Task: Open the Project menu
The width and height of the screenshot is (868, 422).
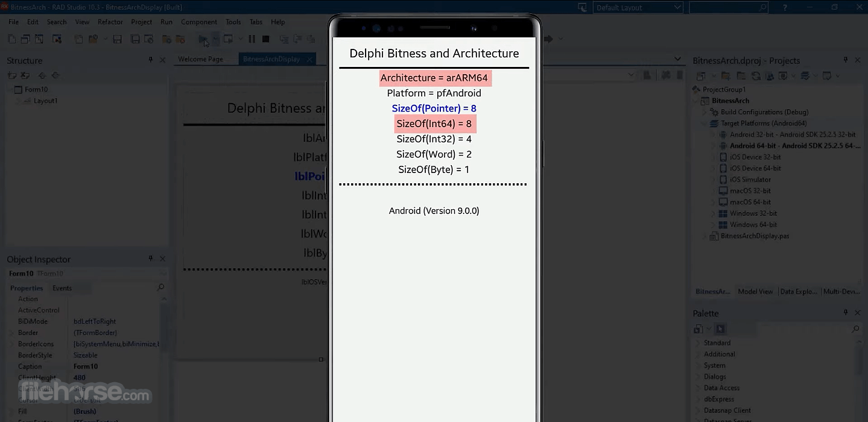Action: click(x=142, y=22)
